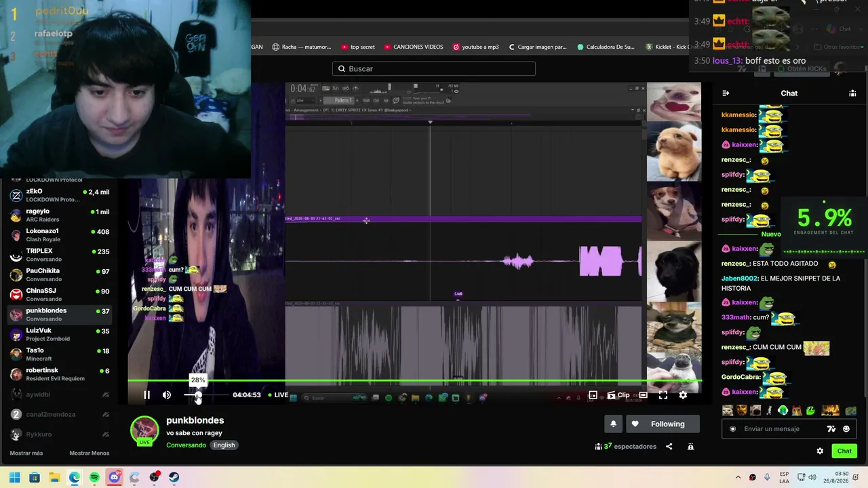
Task: Open picture-in-picture mini player icon
Action: 593,395
